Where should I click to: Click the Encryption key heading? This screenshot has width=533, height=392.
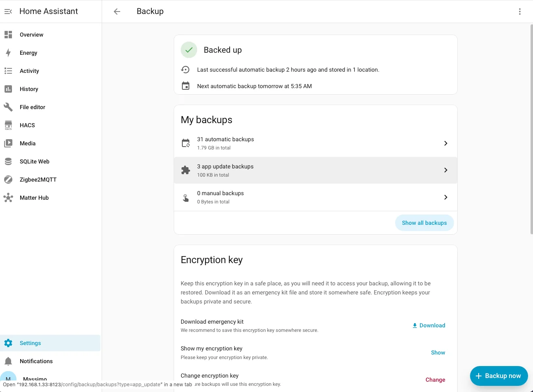[212, 260]
